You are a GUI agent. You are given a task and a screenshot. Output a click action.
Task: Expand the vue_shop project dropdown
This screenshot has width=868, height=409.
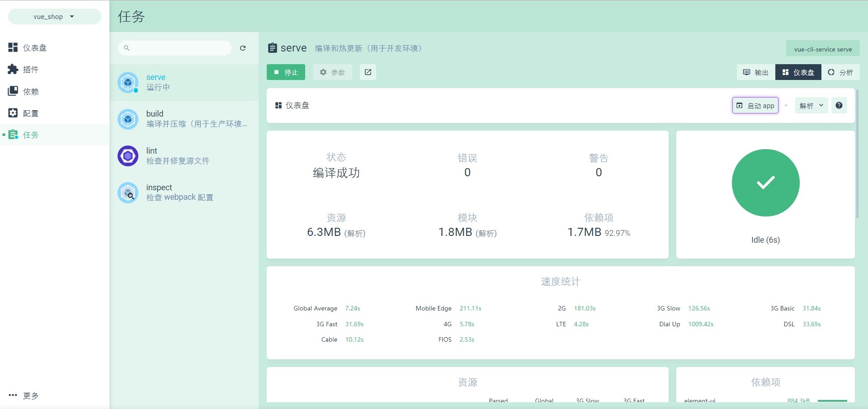54,17
